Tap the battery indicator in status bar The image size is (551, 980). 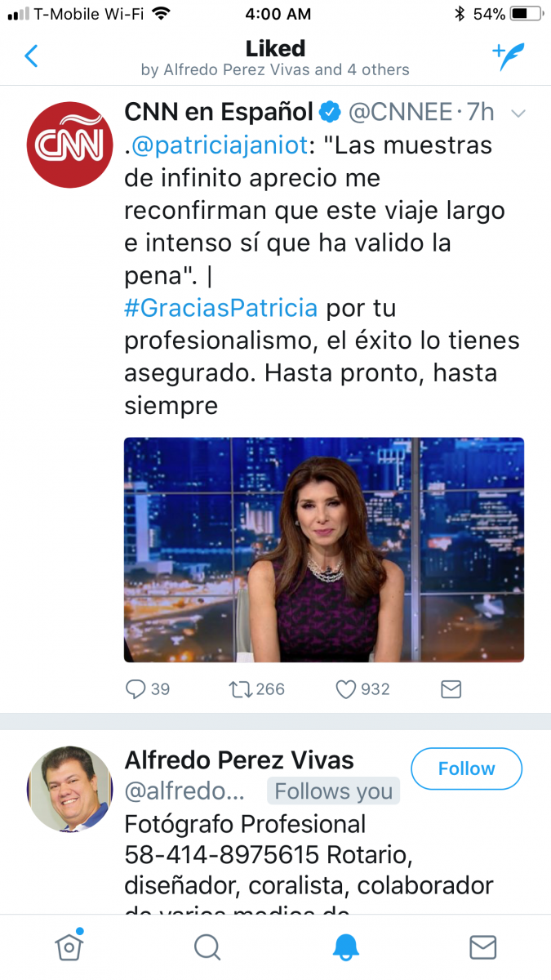tap(527, 14)
